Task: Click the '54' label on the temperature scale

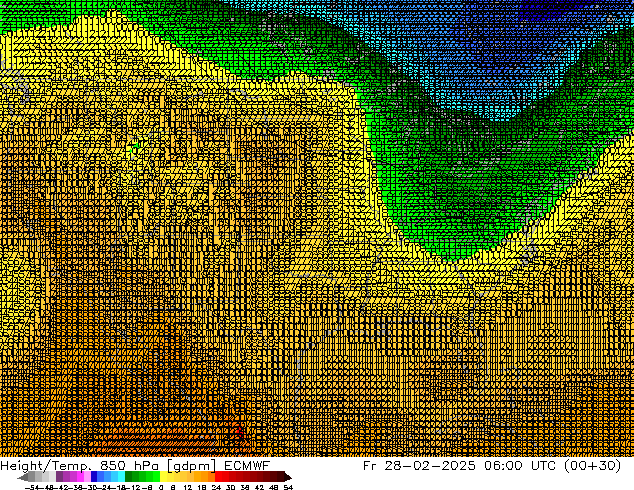Action: pyautogui.click(x=288, y=487)
